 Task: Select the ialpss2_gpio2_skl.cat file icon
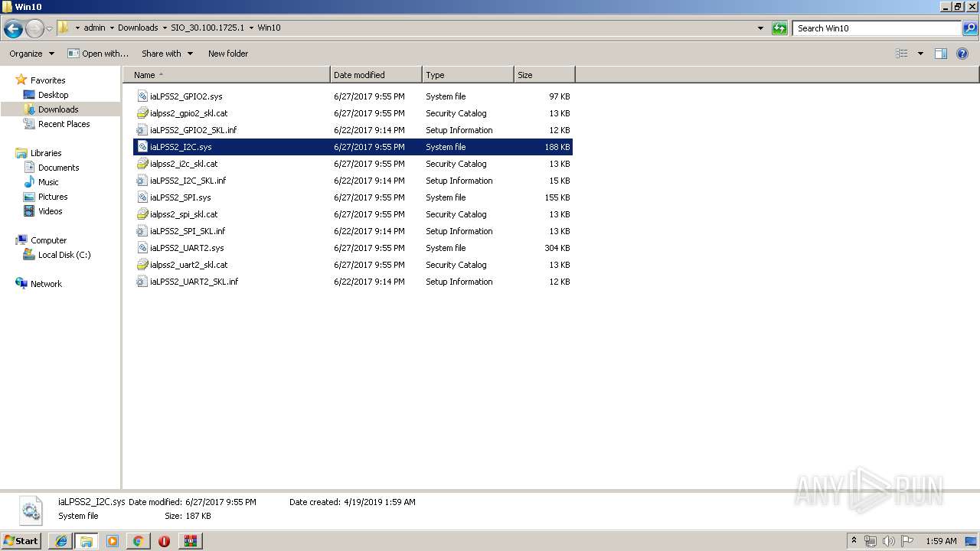[142, 113]
